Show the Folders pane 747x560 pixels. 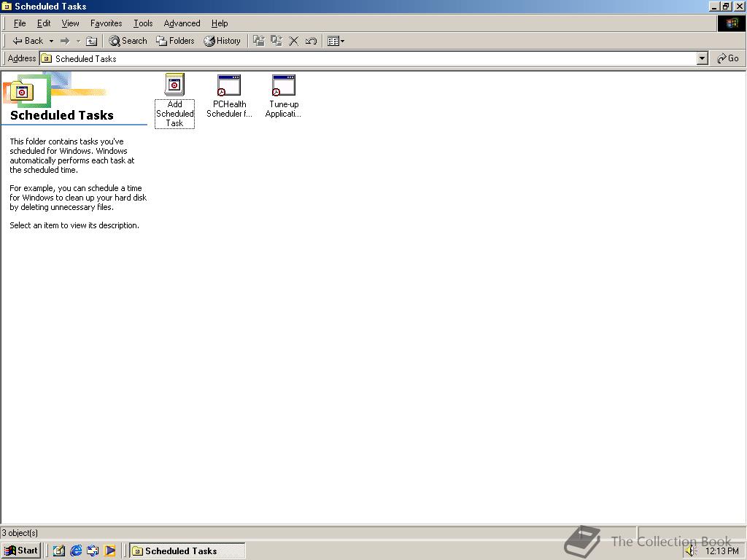coord(175,41)
